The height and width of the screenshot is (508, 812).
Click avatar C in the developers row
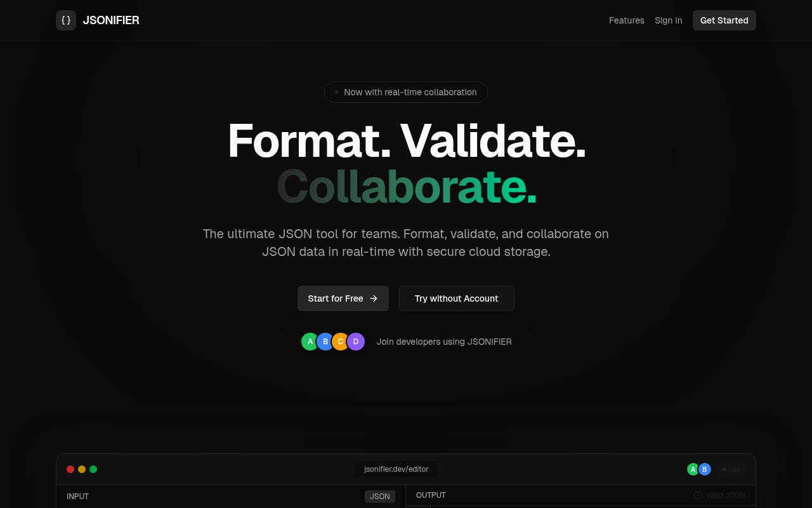click(341, 341)
